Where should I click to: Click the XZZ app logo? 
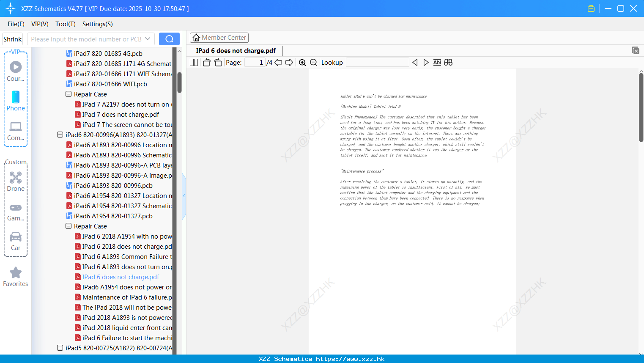click(x=11, y=8)
